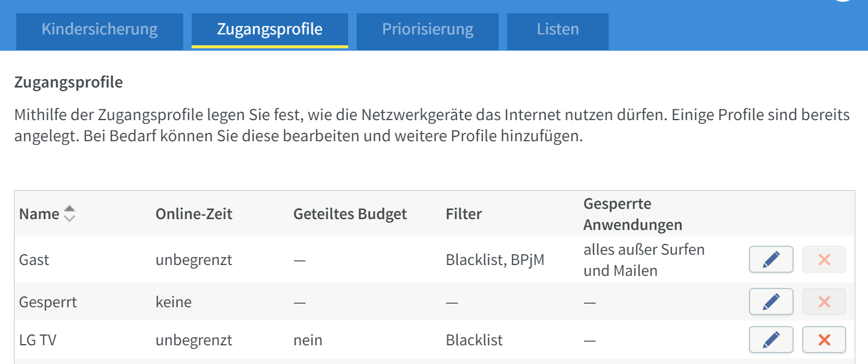Click the Gesperrte Anwendungen column header

(x=632, y=214)
